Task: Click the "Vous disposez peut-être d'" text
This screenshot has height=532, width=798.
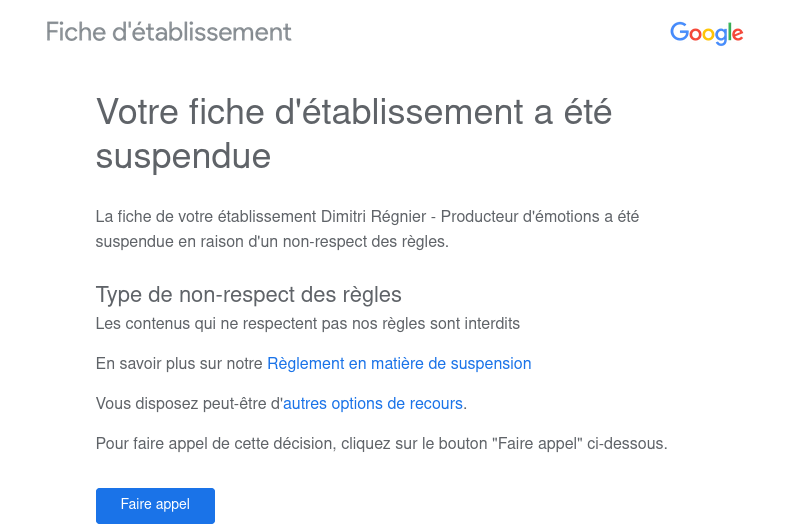Action: coord(189,404)
